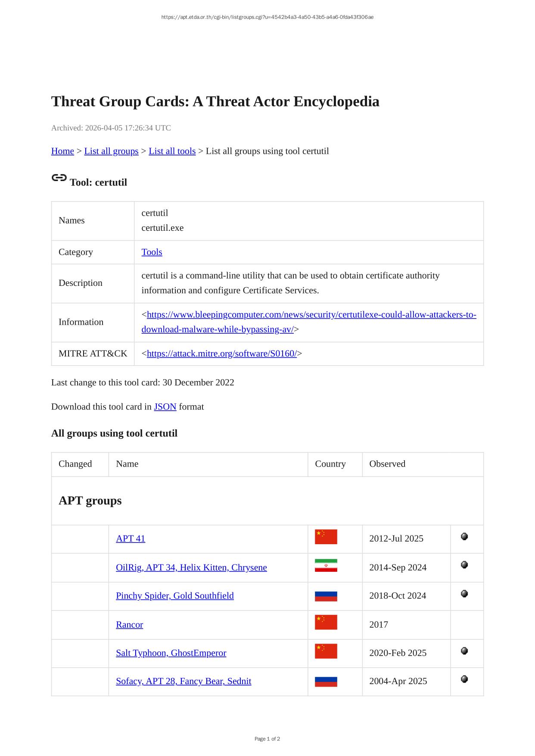
Task: Open the Tools category link
Action: tap(152, 252)
